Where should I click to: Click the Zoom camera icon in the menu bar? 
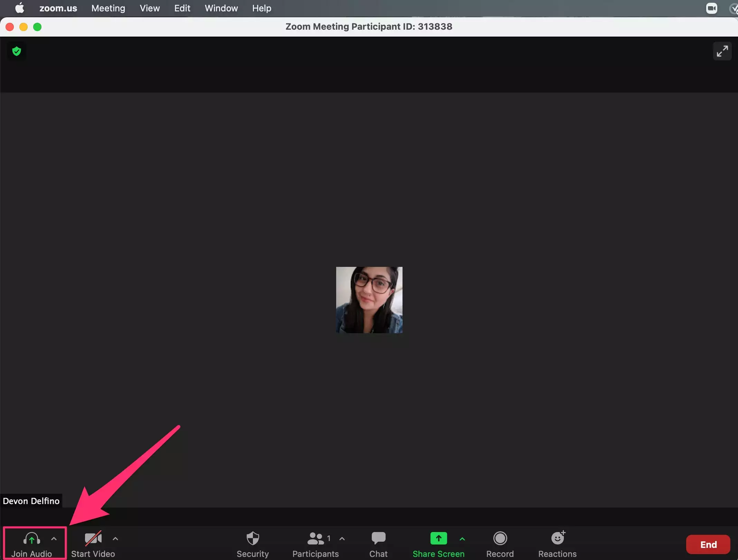(711, 8)
